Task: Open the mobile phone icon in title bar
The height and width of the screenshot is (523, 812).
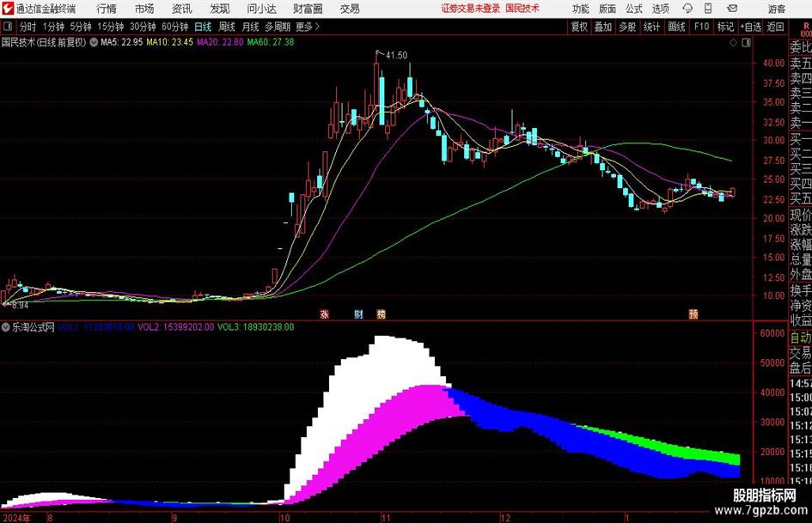Action: point(708,9)
